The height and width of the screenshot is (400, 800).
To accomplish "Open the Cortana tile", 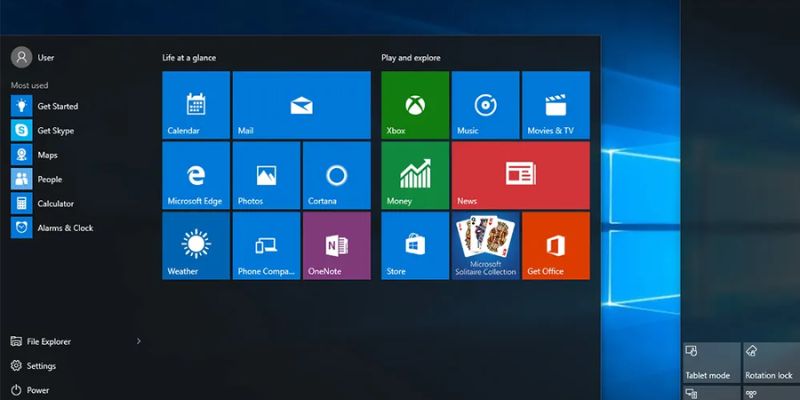I will (x=336, y=175).
